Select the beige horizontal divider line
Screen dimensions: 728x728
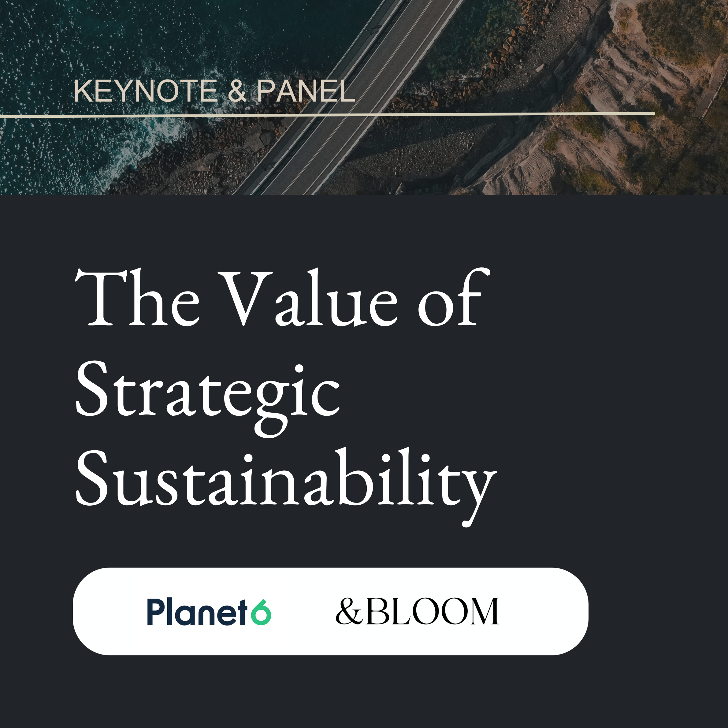point(327,114)
